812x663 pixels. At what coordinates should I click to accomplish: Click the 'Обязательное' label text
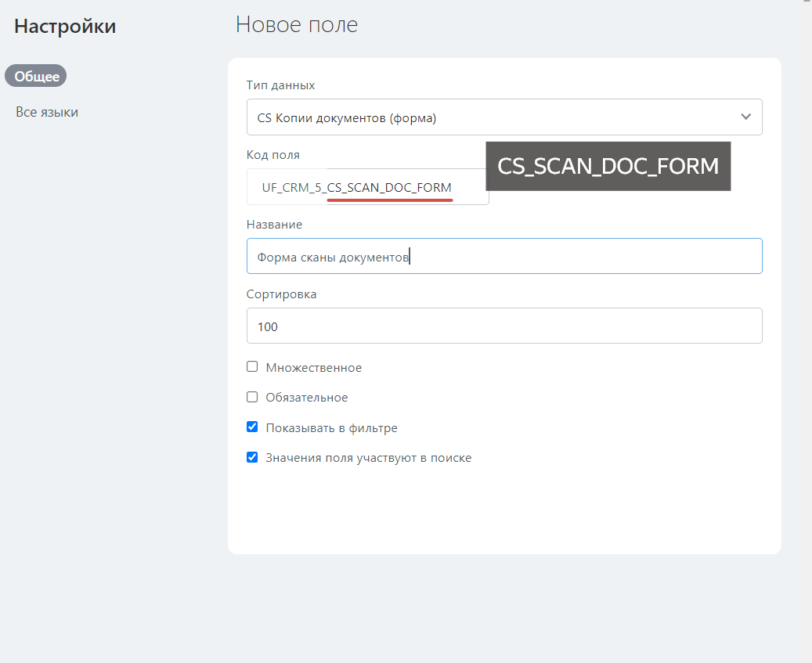click(306, 398)
